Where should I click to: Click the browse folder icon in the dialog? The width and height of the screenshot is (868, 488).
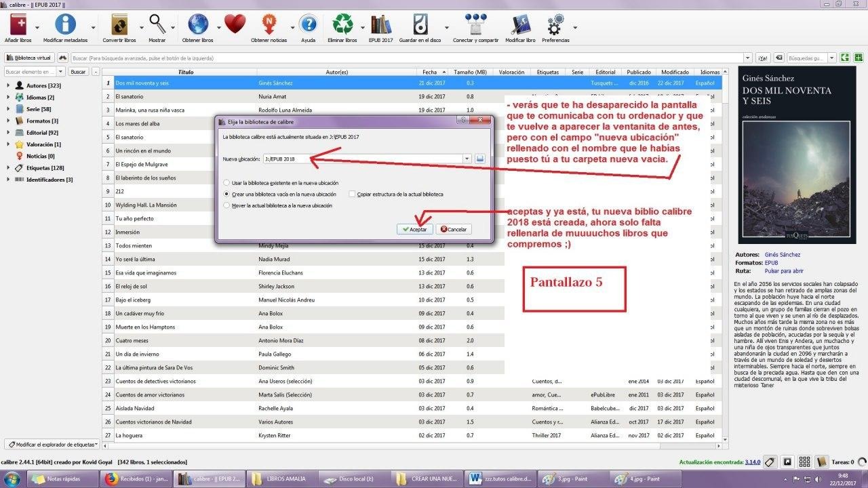click(x=480, y=159)
